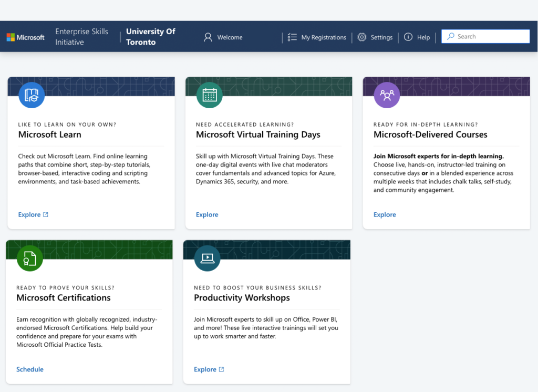Click the My Registrations list icon
Image resolution: width=538 pixels, height=392 pixels.
pos(292,37)
